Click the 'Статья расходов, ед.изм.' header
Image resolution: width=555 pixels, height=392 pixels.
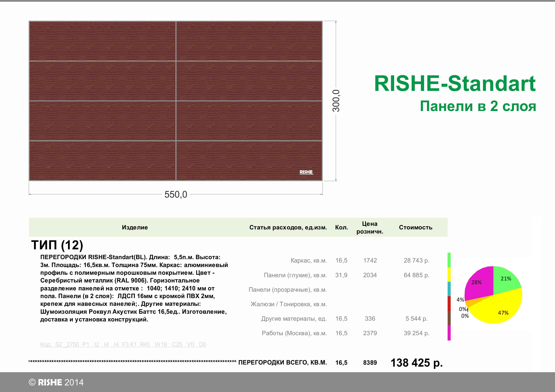[x=288, y=227]
